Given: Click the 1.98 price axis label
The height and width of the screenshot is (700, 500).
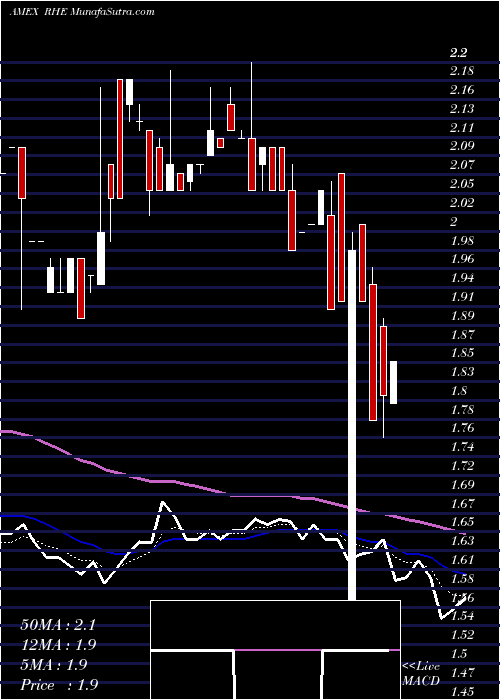Looking at the screenshot, I should pos(462,241).
